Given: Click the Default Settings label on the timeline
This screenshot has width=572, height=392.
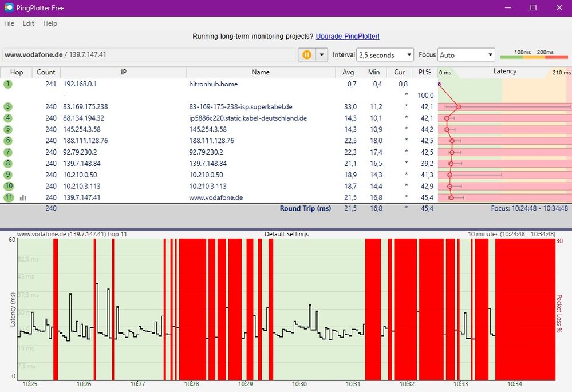Looking at the screenshot, I should (286, 234).
